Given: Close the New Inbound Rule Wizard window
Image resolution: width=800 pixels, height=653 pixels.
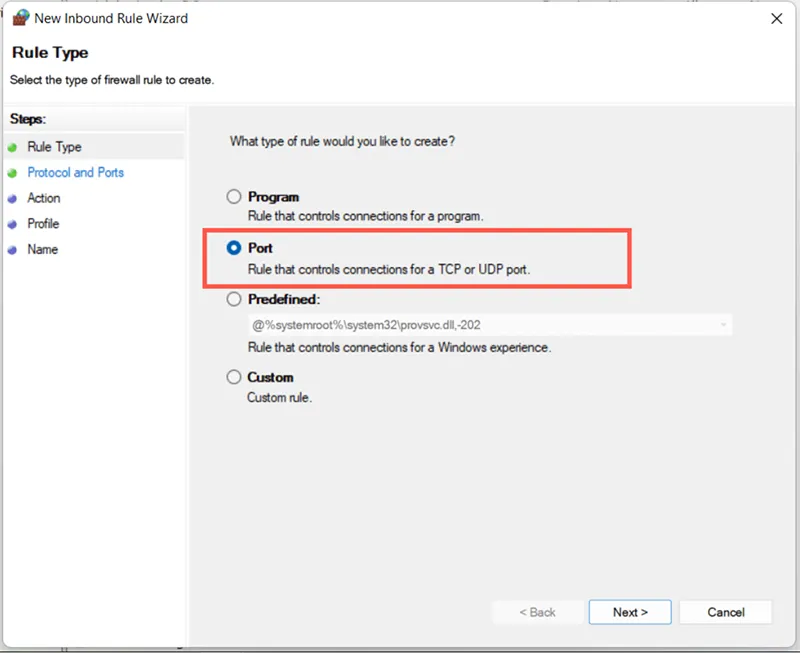Looking at the screenshot, I should (x=776, y=18).
